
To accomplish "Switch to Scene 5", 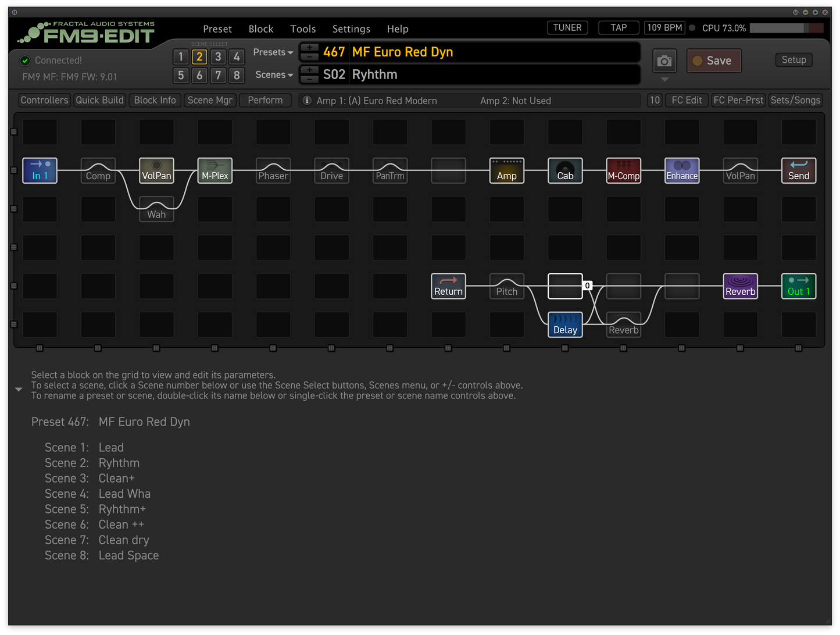I will point(181,75).
